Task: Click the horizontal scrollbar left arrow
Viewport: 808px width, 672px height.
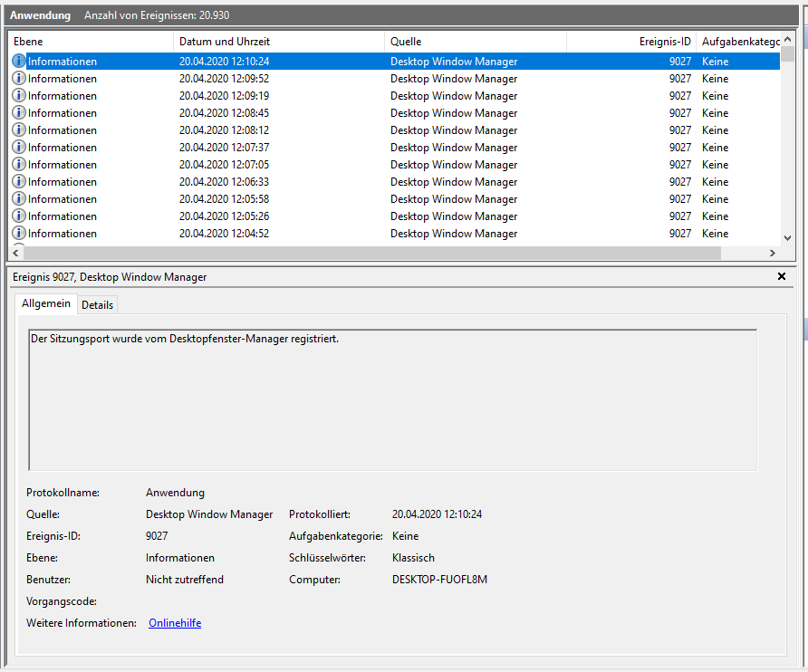Action: click(x=16, y=253)
